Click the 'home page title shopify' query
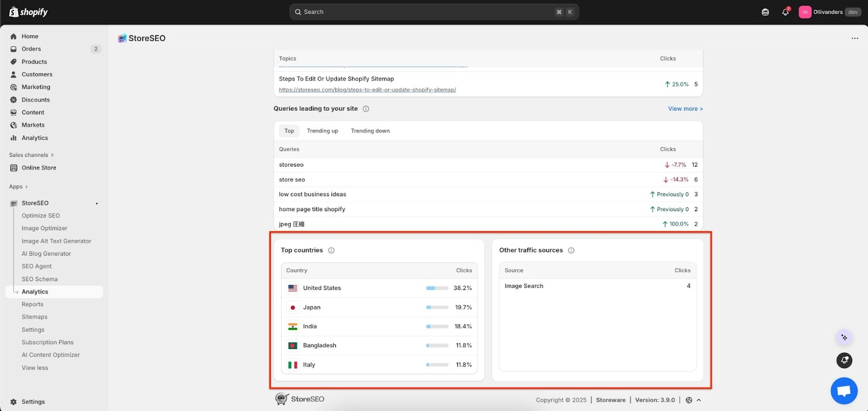Image resolution: width=868 pixels, height=411 pixels. [x=312, y=209]
